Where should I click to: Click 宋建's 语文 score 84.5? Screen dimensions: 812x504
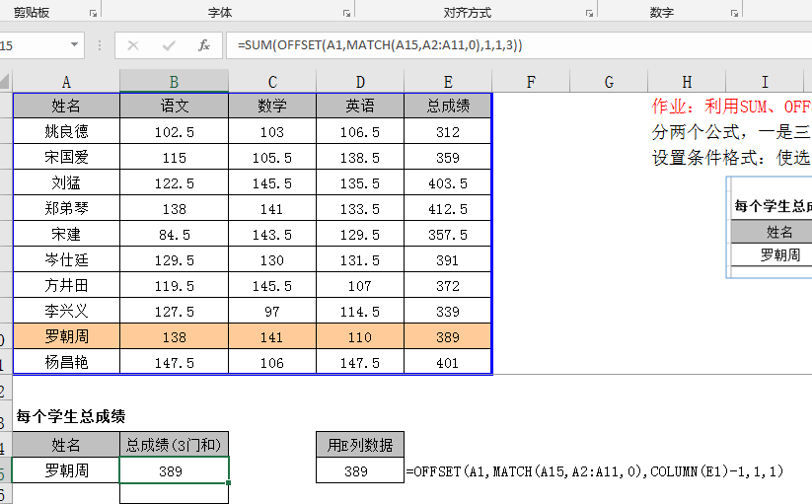tap(174, 234)
